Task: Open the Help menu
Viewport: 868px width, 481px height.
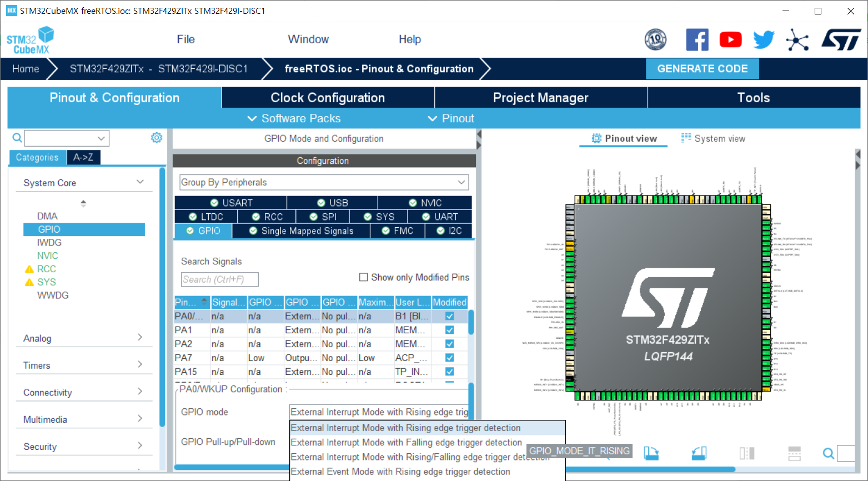Action: (x=410, y=39)
